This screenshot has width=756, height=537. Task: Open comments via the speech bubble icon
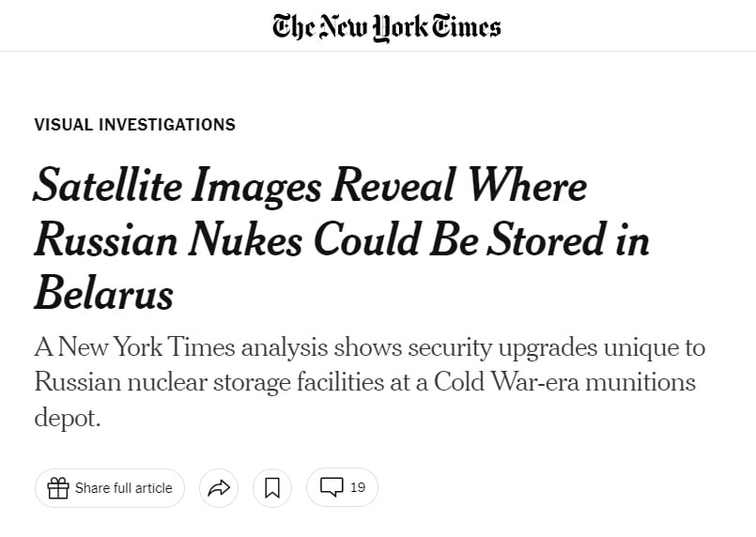pos(332,487)
